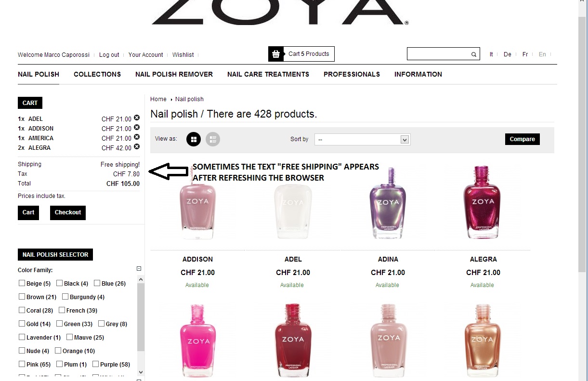Click the color list scrollbar down arrow
This screenshot has height=381, width=588.
(141, 372)
